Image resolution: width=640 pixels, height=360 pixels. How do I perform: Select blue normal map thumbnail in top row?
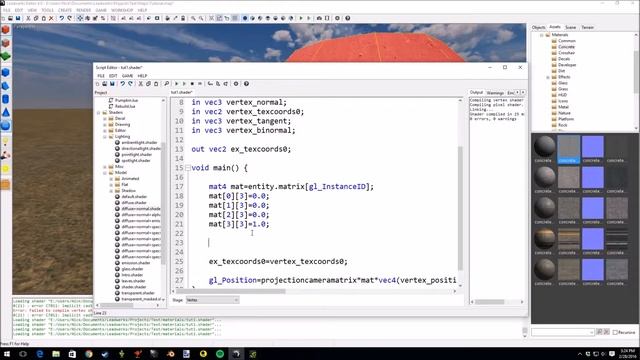tap(593, 147)
